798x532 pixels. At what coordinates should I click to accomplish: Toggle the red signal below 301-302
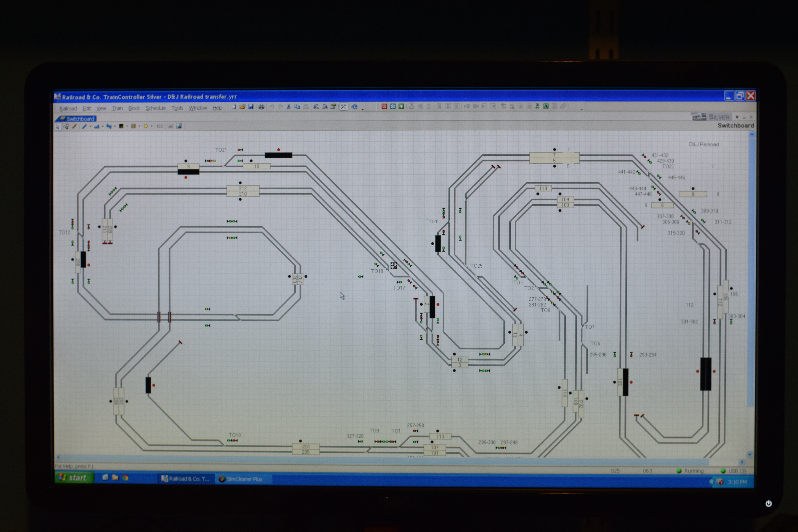coord(714,322)
